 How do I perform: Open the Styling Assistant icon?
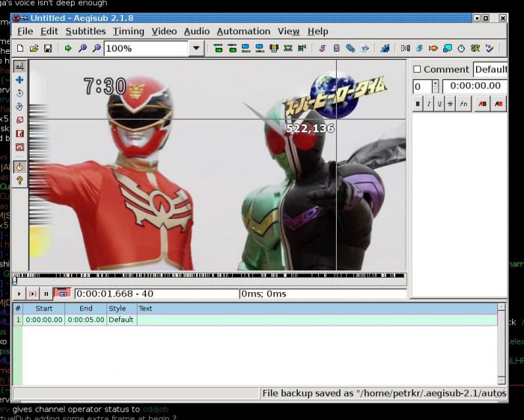click(419, 49)
